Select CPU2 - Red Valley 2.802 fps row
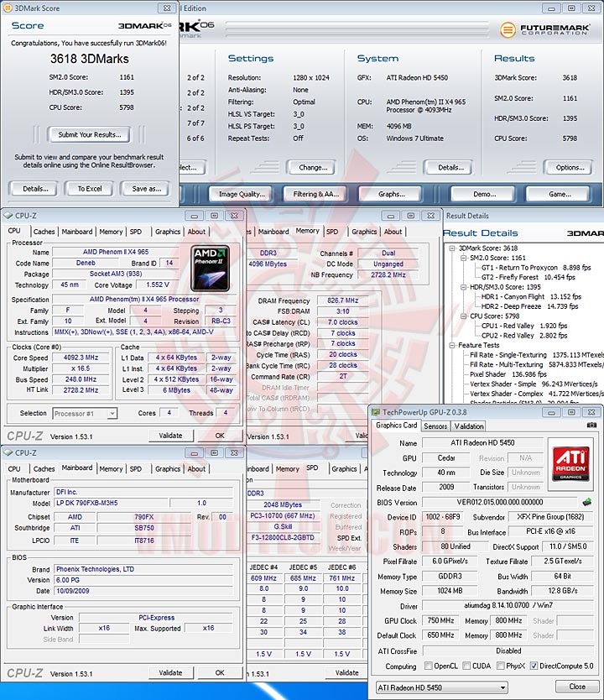 [x=523, y=335]
